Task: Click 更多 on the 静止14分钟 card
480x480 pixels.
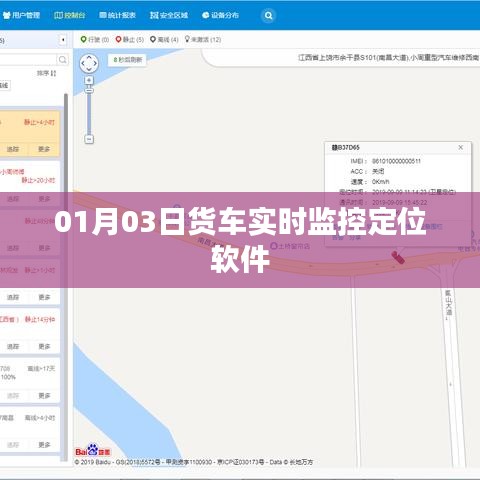Action: click(44, 346)
